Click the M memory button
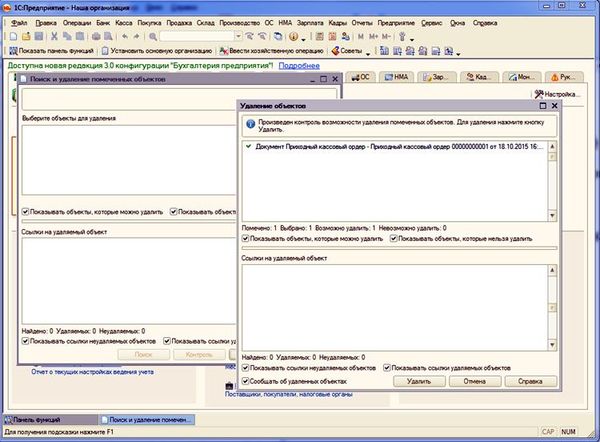 click(x=360, y=36)
